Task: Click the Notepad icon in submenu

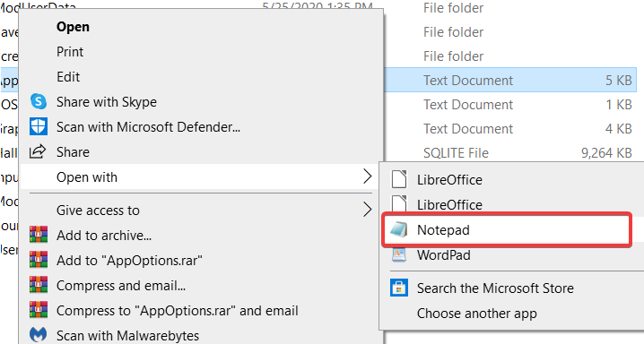Action: coord(399,229)
